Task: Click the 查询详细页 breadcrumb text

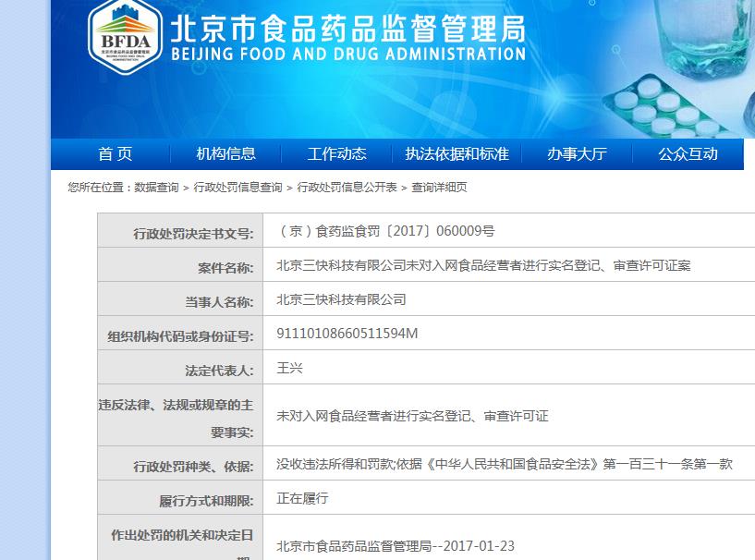Action: 439,188
